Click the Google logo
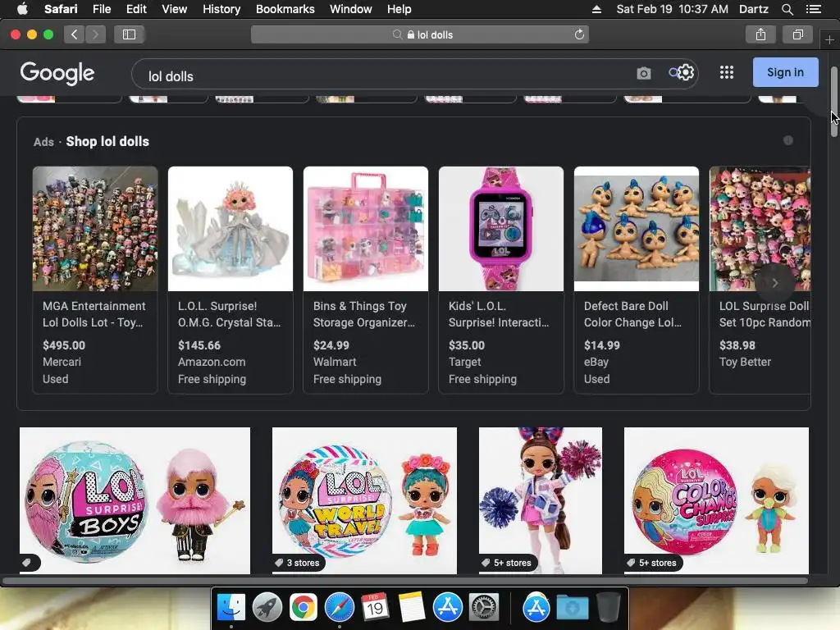Screen dimensions: 840x630 (x=57, y=73)
